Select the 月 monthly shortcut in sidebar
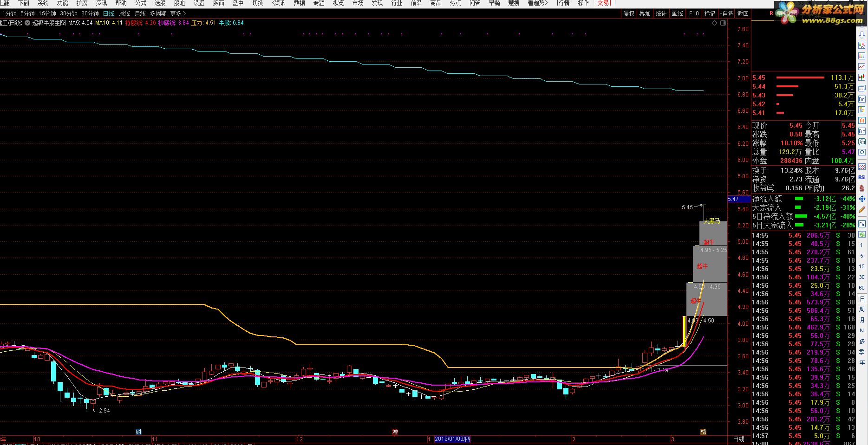The width and height of the screenshot is (868, 445). [862, 320]
